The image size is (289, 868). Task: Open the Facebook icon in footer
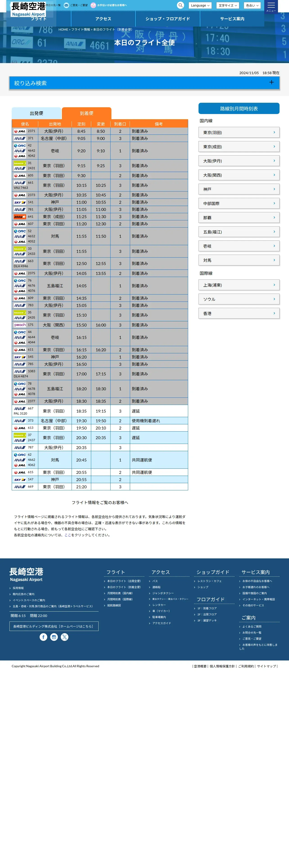tap(43, 637)
